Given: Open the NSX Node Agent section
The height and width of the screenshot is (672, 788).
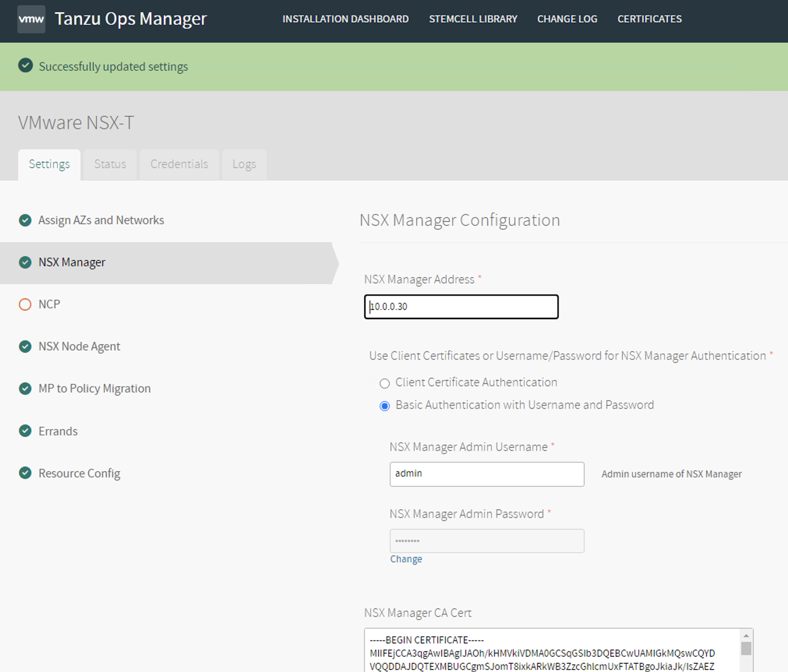Looking at the screenshot, I should (x=79, y=346).
